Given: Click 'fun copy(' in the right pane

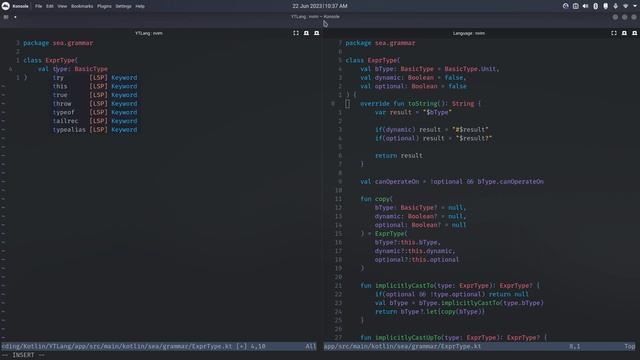Looking at the screenshot, I should (376, 199).
